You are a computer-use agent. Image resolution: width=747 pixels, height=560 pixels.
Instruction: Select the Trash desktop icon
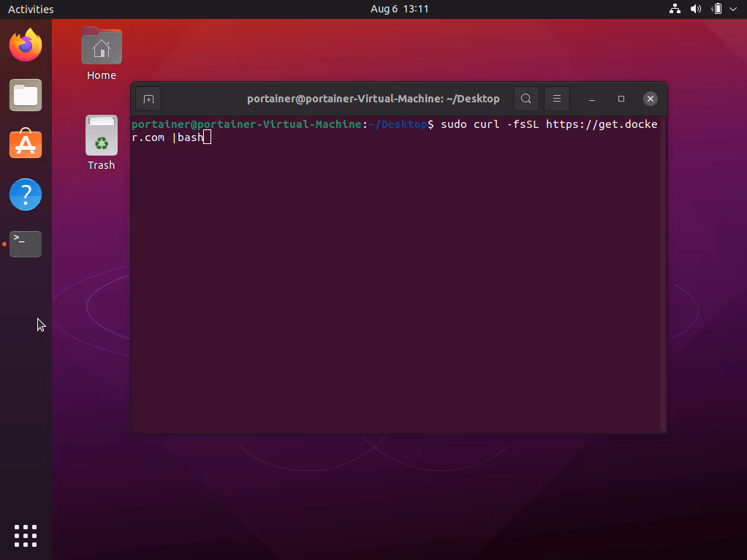102,143
